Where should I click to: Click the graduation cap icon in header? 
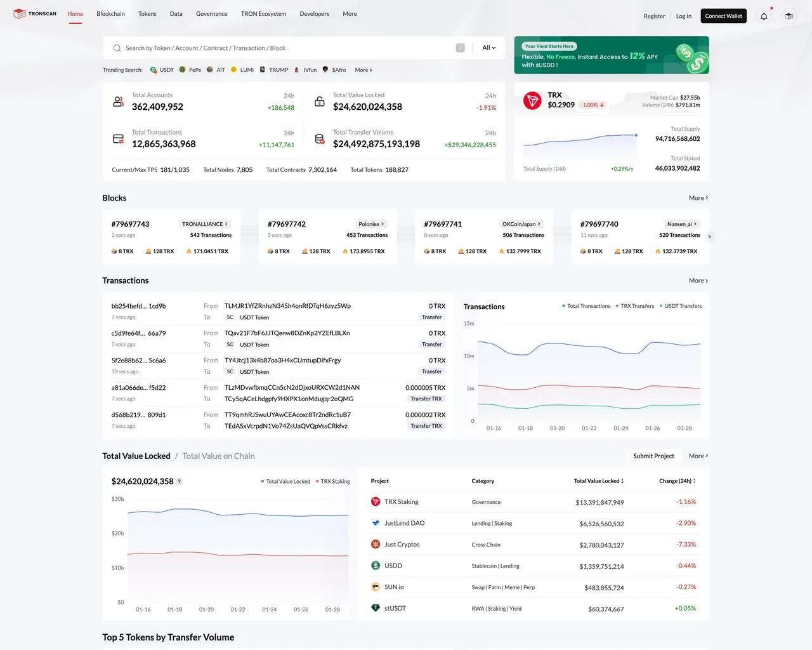(x=789, y=17)
